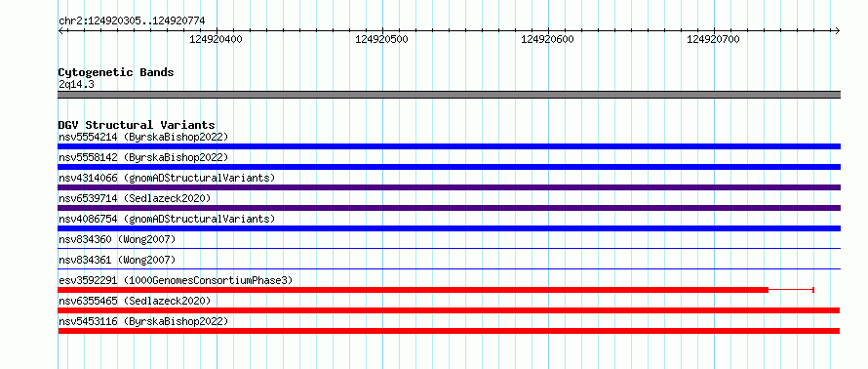Select the red bar for nsv6355465
Viewport: 868px width, 369px height.
(x=449, y=310)
